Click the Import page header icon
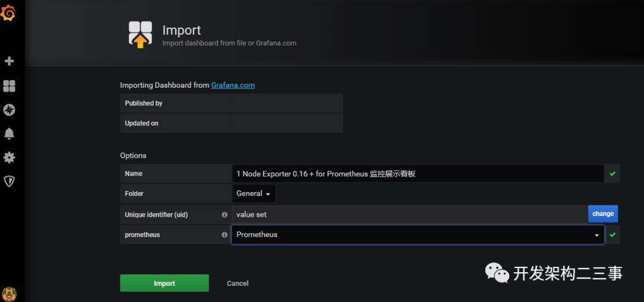 coord(140,35)
